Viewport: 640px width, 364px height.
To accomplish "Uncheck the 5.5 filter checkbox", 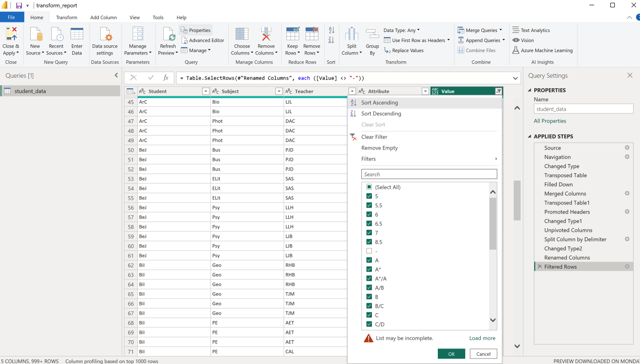I will 369,205.
